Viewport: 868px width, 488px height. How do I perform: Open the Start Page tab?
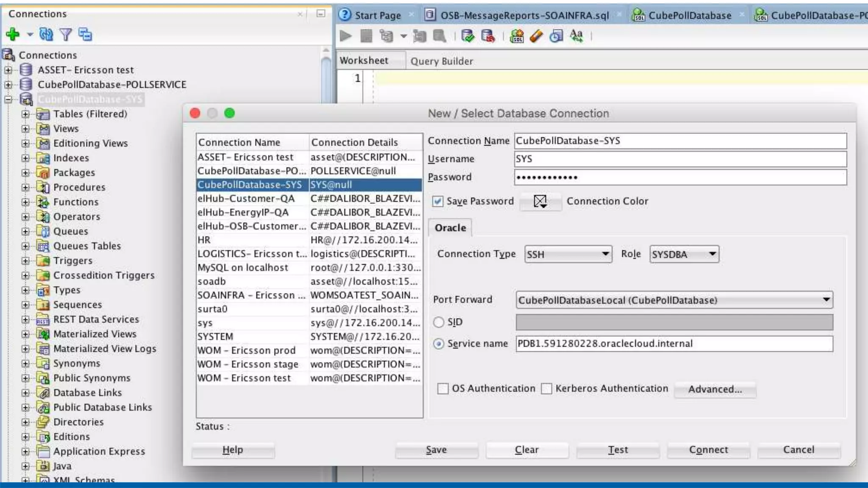[x=377, y=16]
